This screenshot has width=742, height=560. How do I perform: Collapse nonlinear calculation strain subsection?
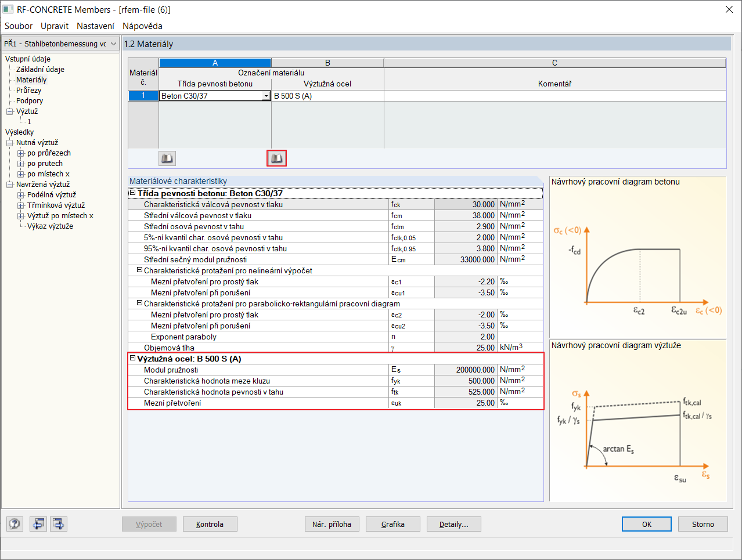point(139,270)
